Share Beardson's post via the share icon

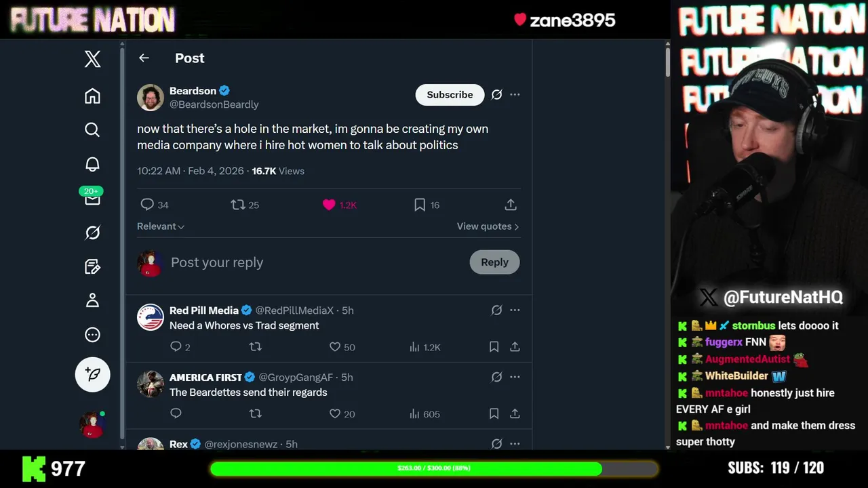(x=511, y=205)
